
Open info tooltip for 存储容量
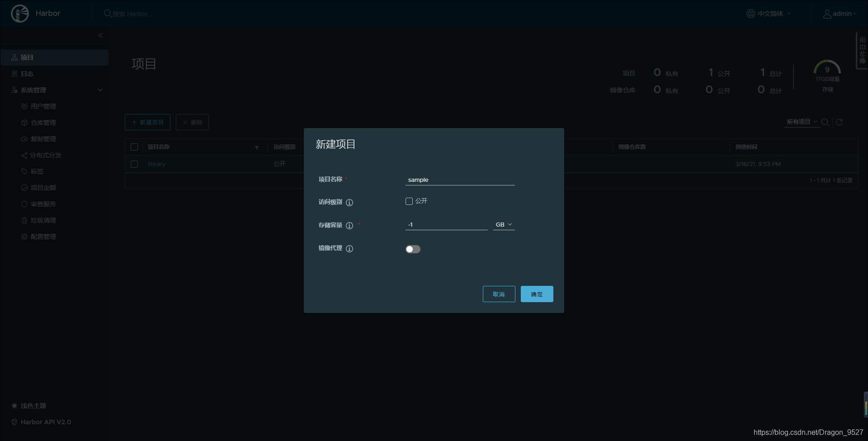(349, 226)
